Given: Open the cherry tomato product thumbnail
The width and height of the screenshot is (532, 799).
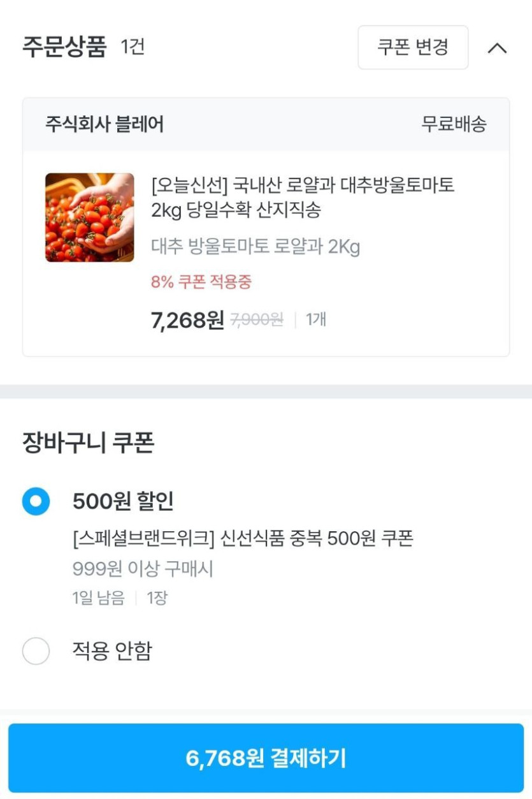Looking at the screenshot, I should pyautogui.click(x=90, y=217).
